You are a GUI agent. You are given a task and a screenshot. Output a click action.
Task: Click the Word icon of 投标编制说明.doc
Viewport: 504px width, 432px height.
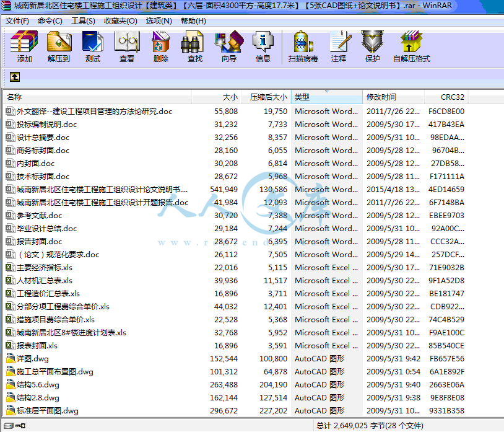(11, 124)
